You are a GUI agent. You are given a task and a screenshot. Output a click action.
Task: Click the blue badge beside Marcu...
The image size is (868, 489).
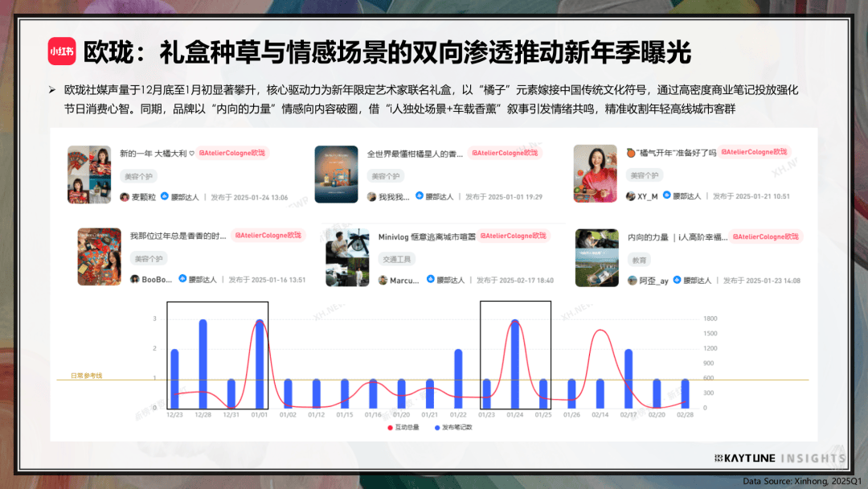pyautogui.click(x=430, y=279)
